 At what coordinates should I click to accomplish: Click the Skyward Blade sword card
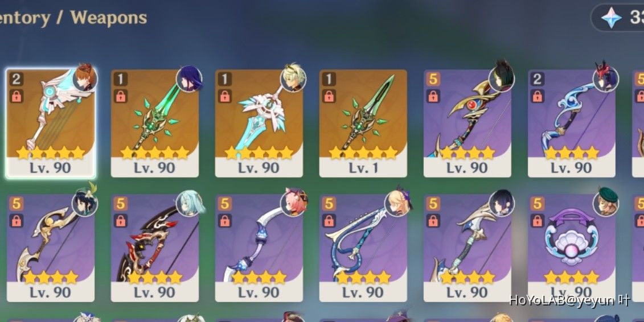point(259,123)
